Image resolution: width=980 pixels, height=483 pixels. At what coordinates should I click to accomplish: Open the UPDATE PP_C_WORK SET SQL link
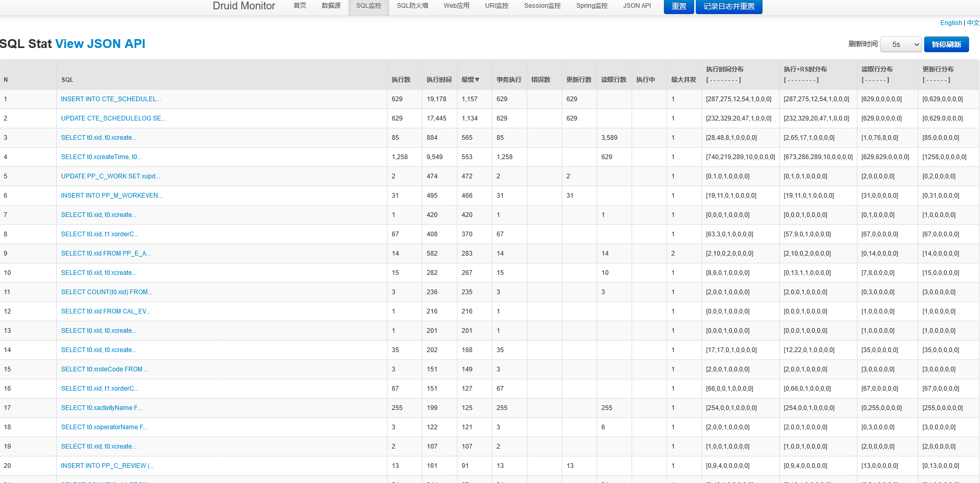pyautogui.click(x=110, y=176)
